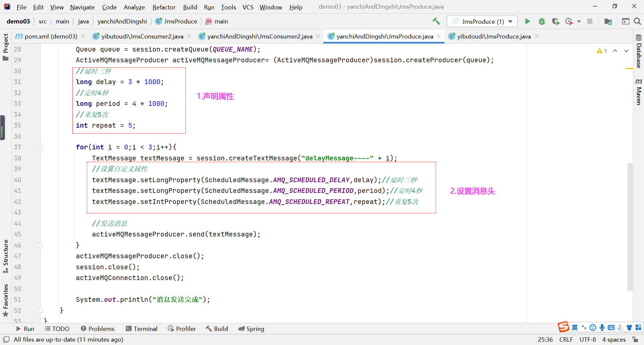Place cursor on activeMQMessageProducer.send(textMessage) line

(176, 234)
